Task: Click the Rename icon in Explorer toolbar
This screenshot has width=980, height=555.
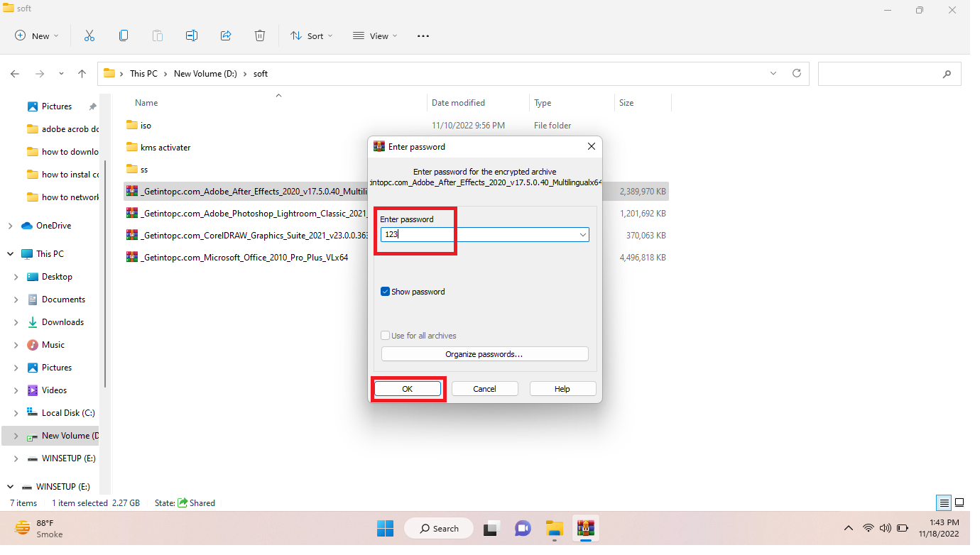Action: 192,35
